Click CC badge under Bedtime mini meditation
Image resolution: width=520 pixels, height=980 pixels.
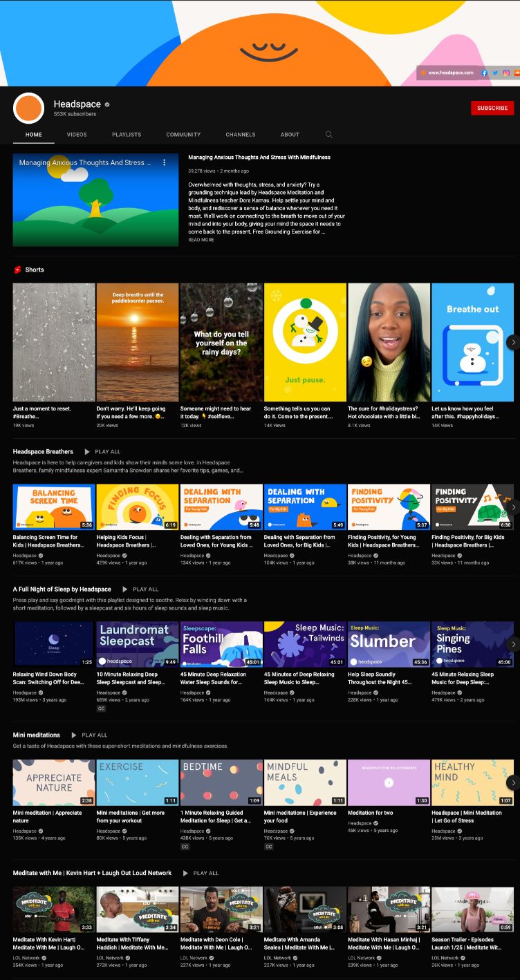coord(185,846)
